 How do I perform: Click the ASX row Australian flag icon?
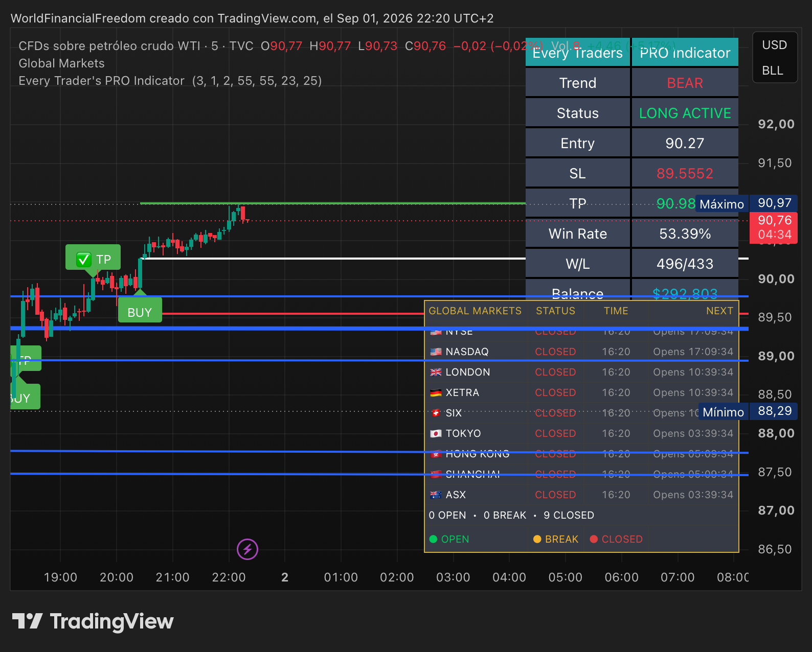click(x=436, y=495)
